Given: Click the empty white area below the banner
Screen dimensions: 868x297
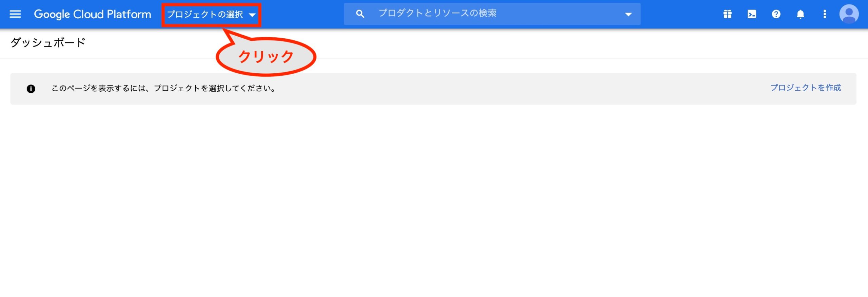Looking at the screenshot, I should pyautogui.click(x=434, y=200).
